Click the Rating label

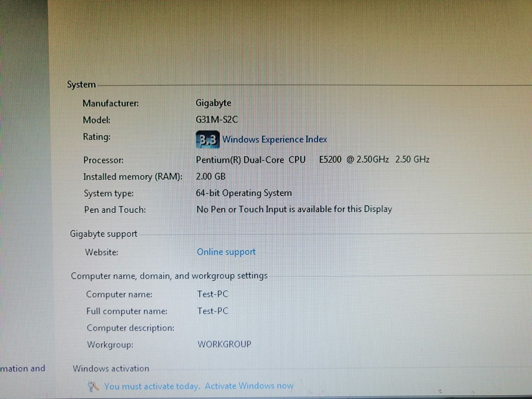coord(96,137)
